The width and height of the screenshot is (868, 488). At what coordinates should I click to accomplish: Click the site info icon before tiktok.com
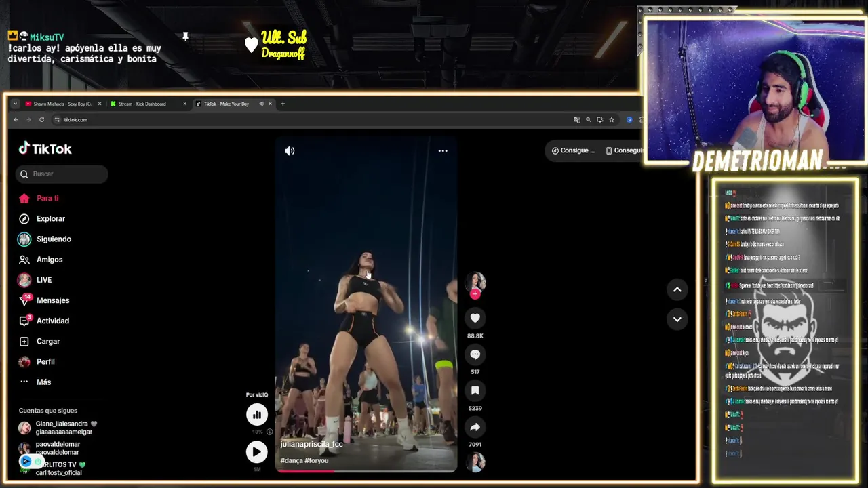coord(57,119)
